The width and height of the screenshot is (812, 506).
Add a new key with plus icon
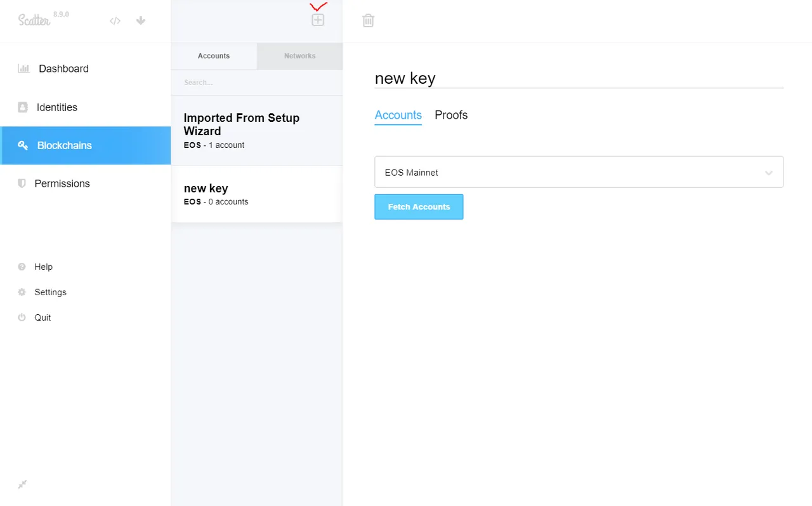click(x=318, y=20)
